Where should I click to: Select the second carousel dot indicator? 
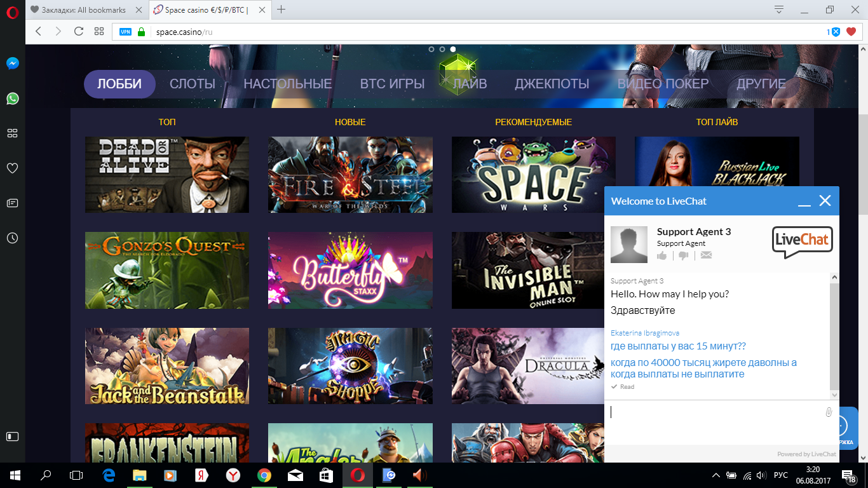point(442,49)
